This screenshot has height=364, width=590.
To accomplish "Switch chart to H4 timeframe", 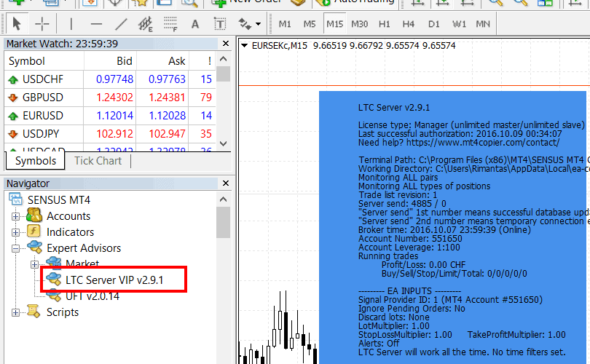I will (409, 24).
